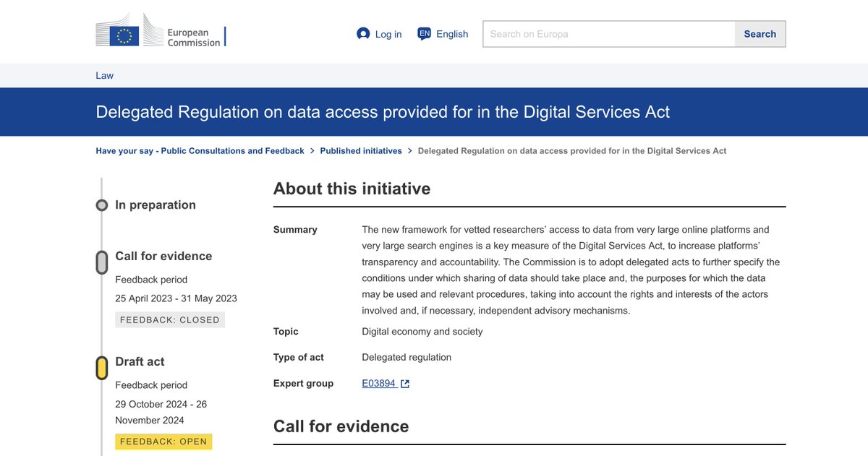Click the In preparation stage label
868x456 pixels.
coord(156,205)
